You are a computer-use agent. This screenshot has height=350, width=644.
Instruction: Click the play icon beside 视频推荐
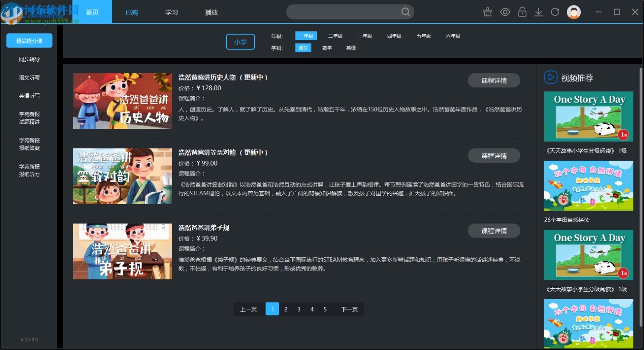click(551, 77)
